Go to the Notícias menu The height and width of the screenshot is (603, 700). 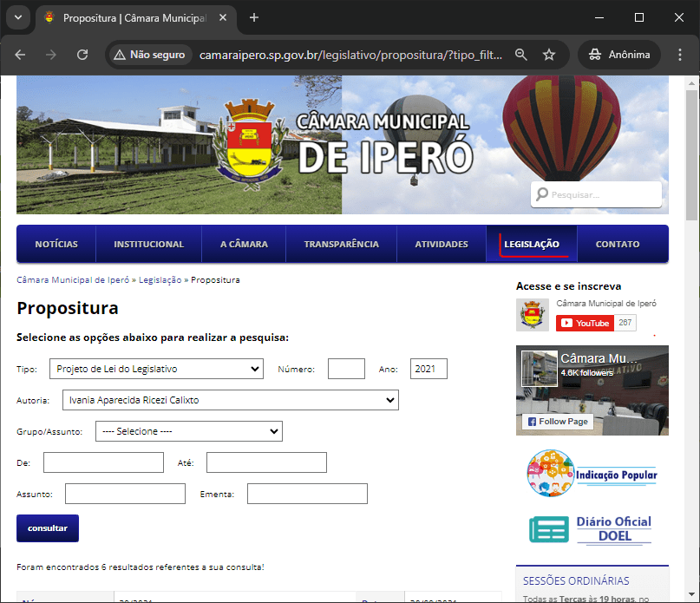click(x=56, y=245)
